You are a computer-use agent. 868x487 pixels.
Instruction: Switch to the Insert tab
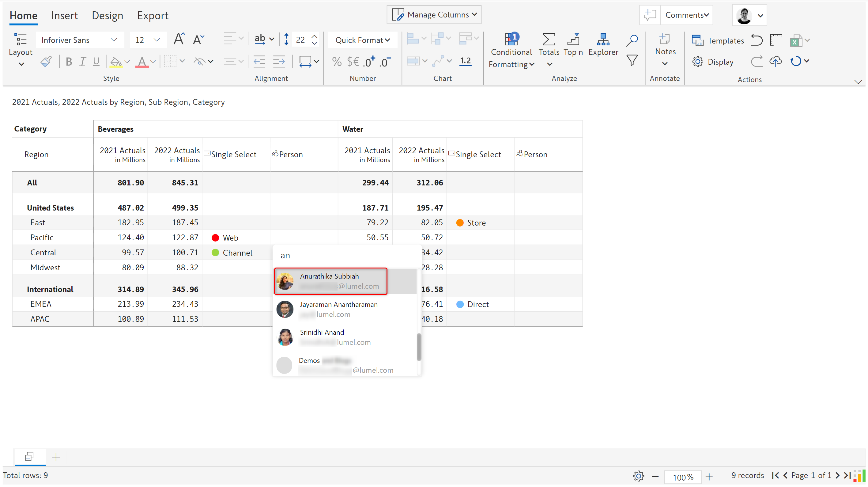64,16
